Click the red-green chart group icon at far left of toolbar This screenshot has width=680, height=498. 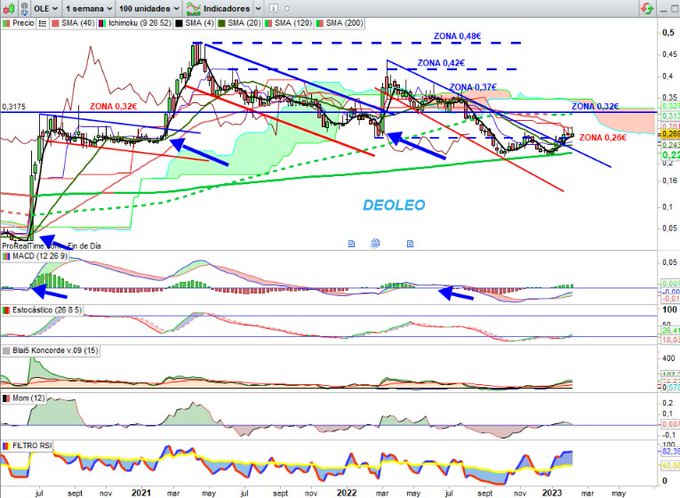pos(8,8)
